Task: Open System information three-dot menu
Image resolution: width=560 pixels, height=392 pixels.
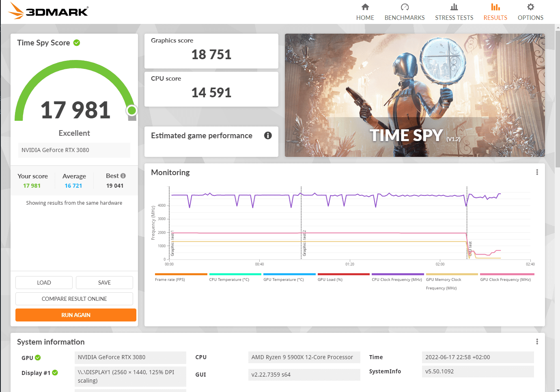Action: pyautogui.click(x=537, y=342)
